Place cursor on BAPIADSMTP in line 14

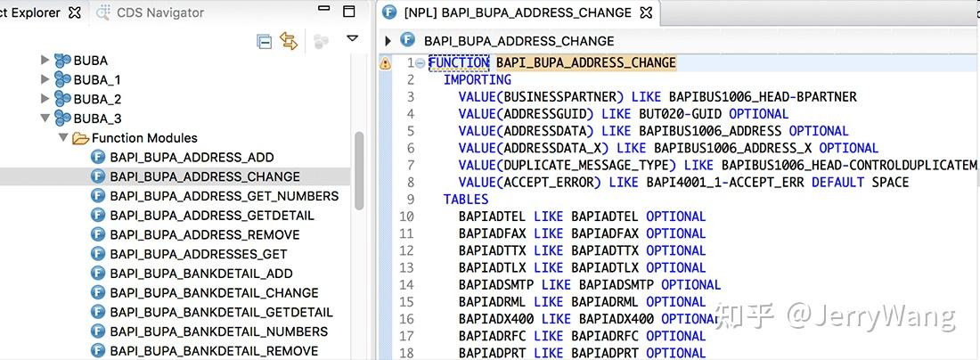[496, 285]
